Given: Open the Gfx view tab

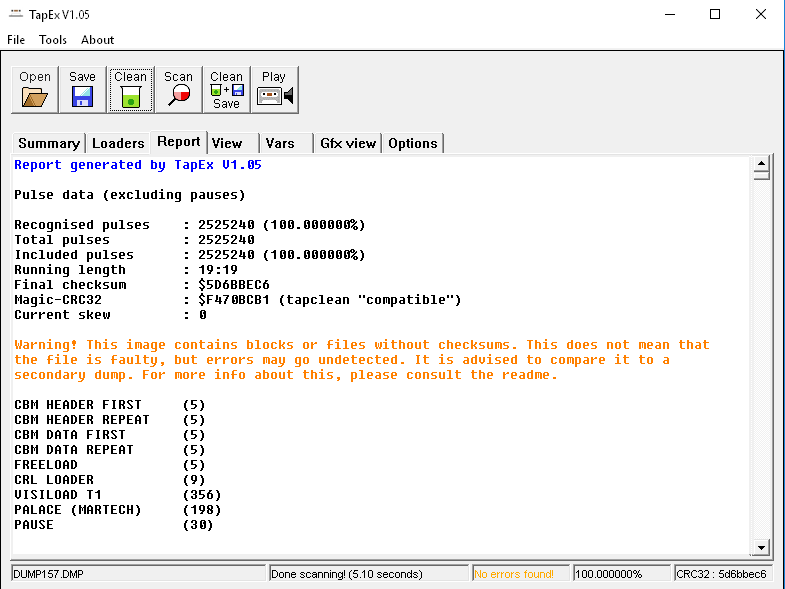Looking at the screenshot, I should (348, 143).
